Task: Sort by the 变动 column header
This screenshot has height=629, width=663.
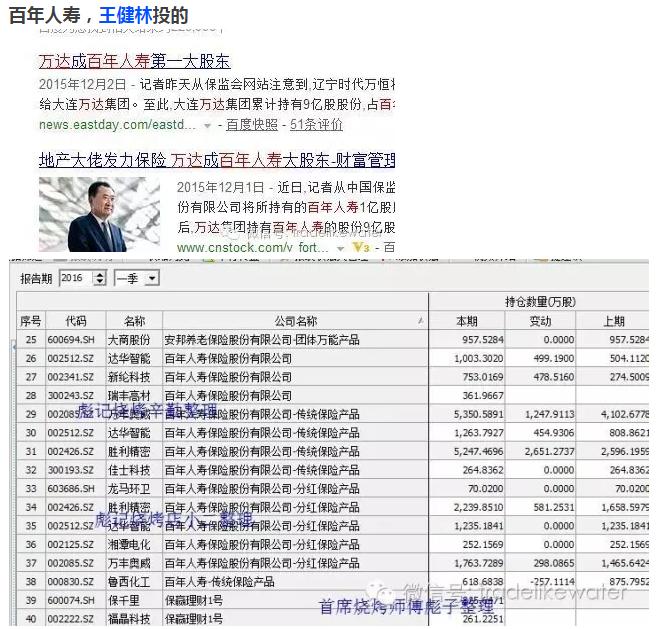Action: 540,321
